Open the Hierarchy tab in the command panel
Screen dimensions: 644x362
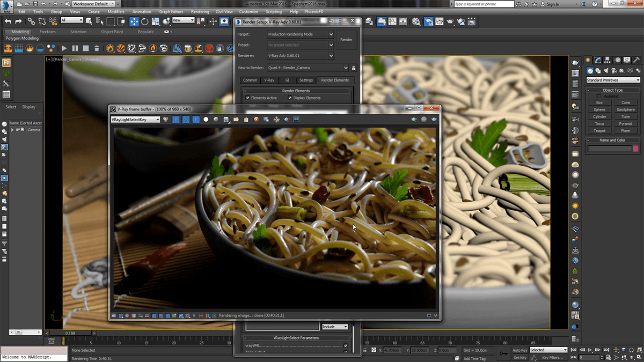(608, 60)
